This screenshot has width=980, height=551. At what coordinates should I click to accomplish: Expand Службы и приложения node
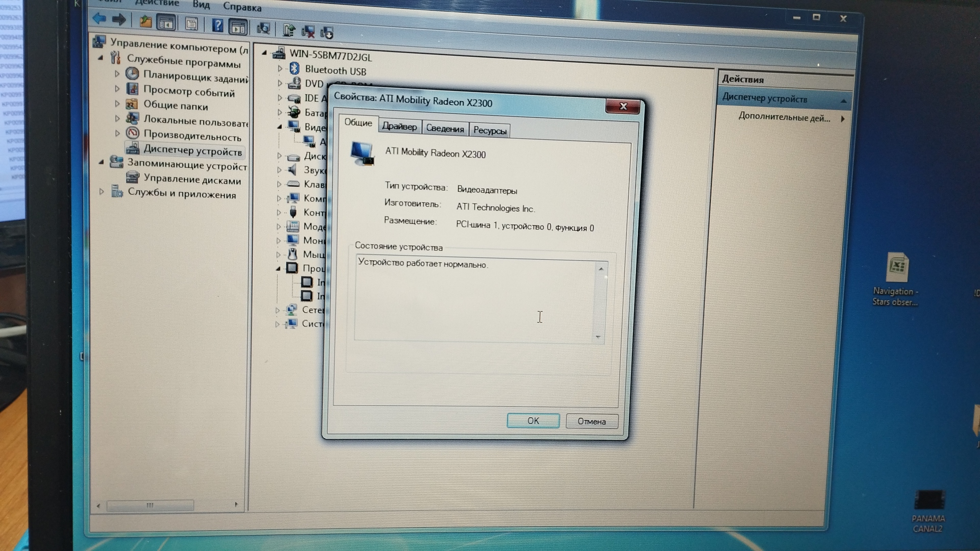point(102,191)
